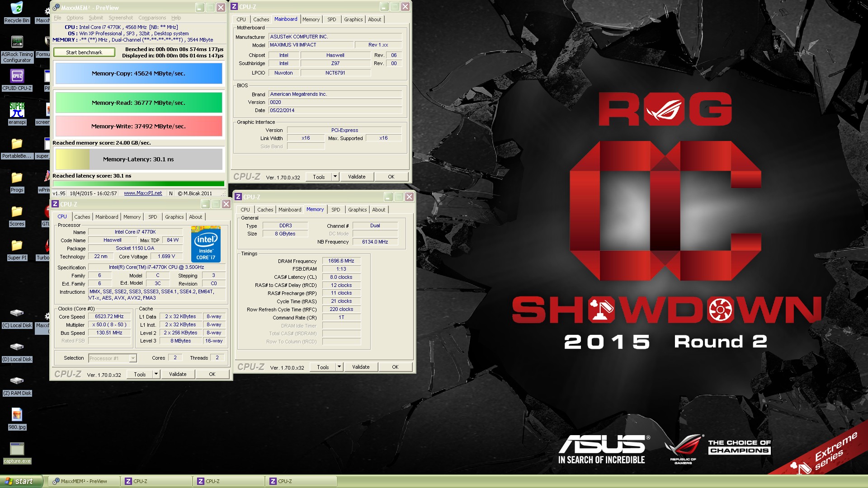Click Start benchmark button in MaxxMEM
Viewport: 868px width, 488px height.
(84, 52)
